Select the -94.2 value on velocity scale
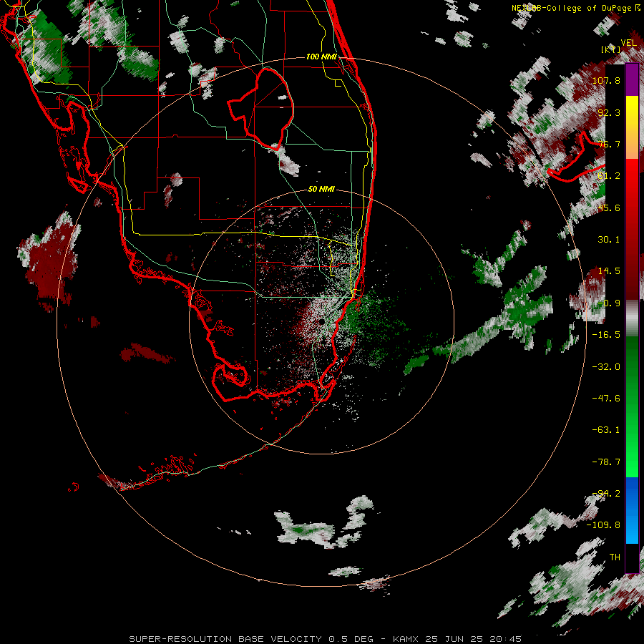This screenshot has height=644, width=644. [x=606, y=493]
